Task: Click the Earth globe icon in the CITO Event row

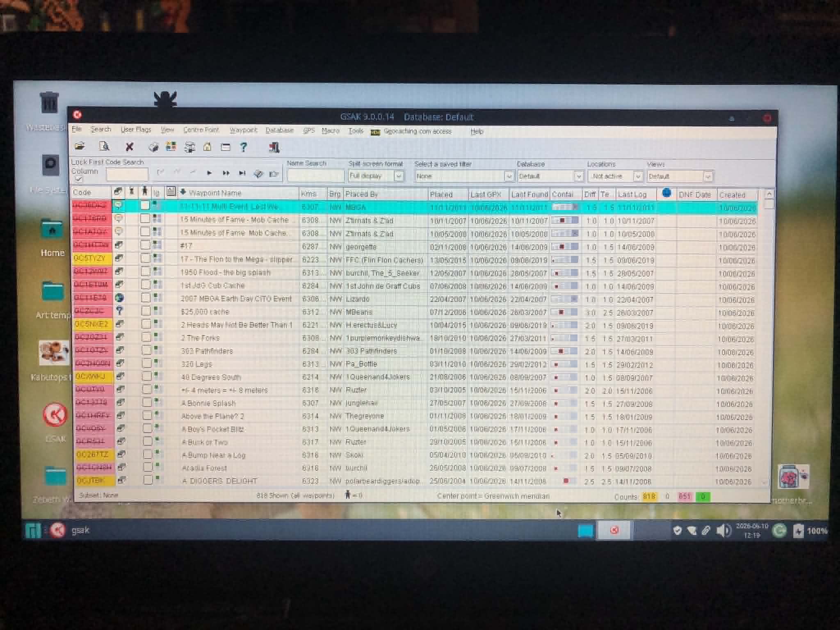Action: pyautogui.click(x=119, y=298)
